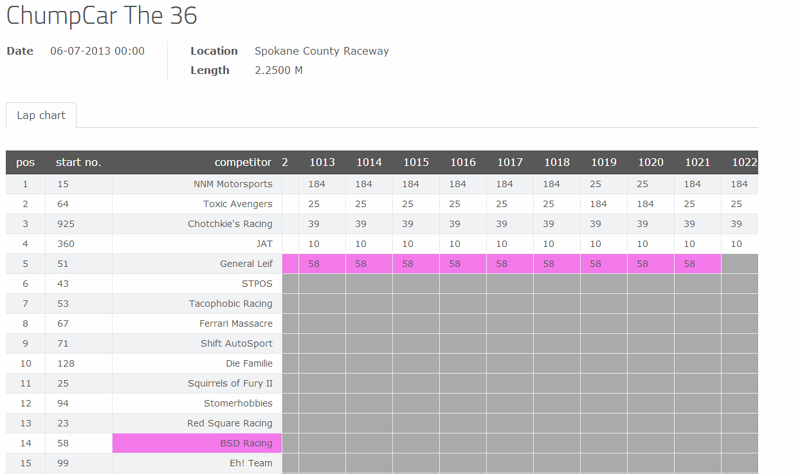The width and height of the screenshot is (800, 474).
Task: Click the 'pos' column header
Action: 25,162
